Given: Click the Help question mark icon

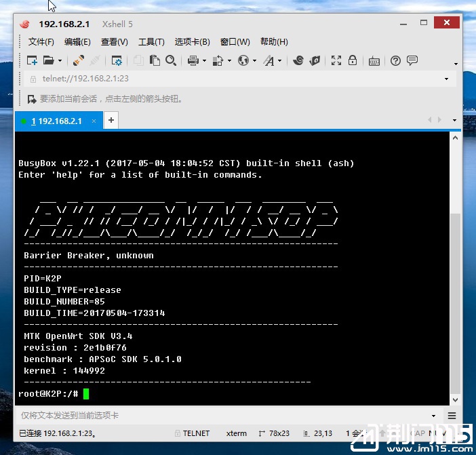Looking at the screenshot, I should click(x=395, y=61).
